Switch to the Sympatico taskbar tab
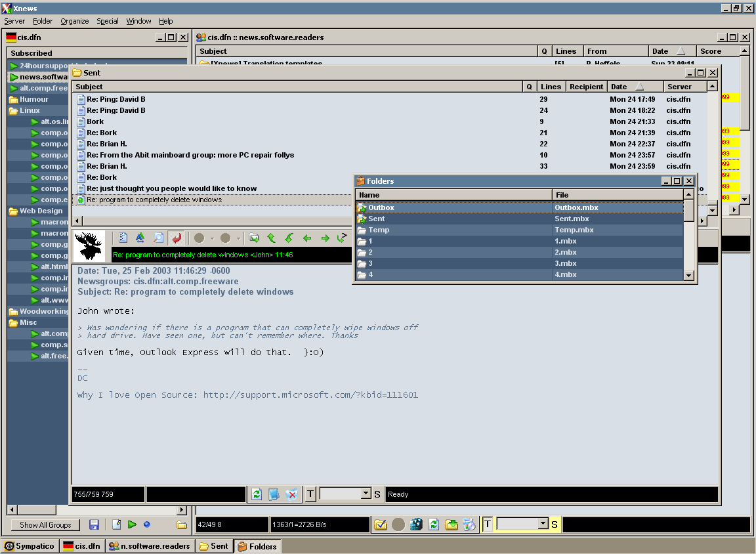Viewport: 756px width, 554px height. [30, 546]
